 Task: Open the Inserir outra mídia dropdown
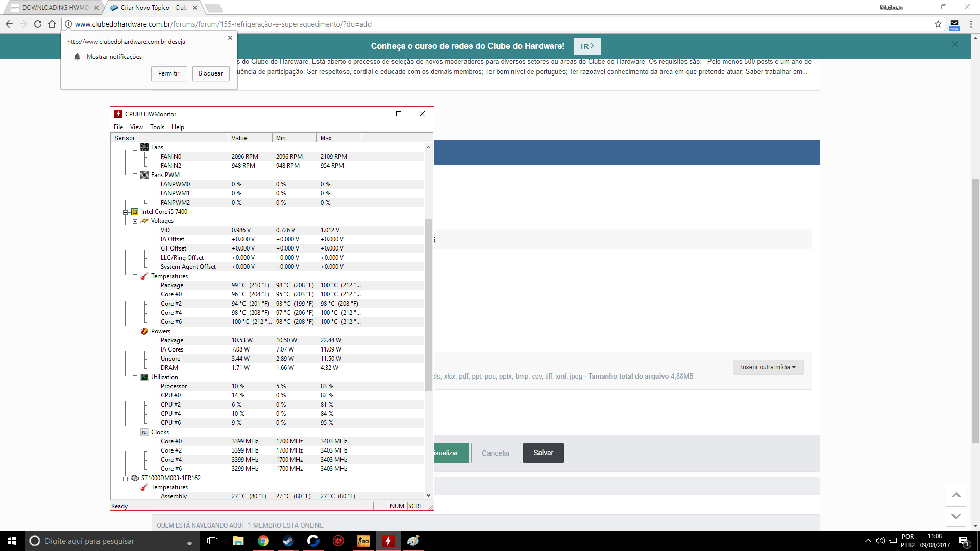click(768, 367)
